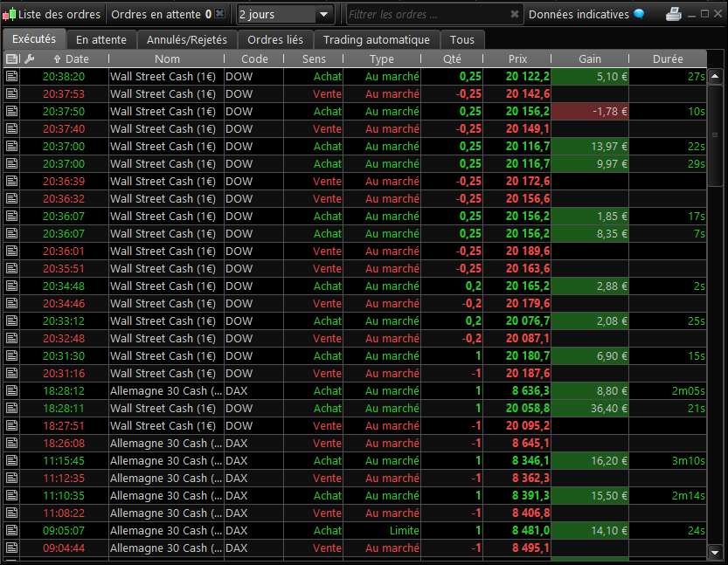Sort by the Code column header

point(254,59)
